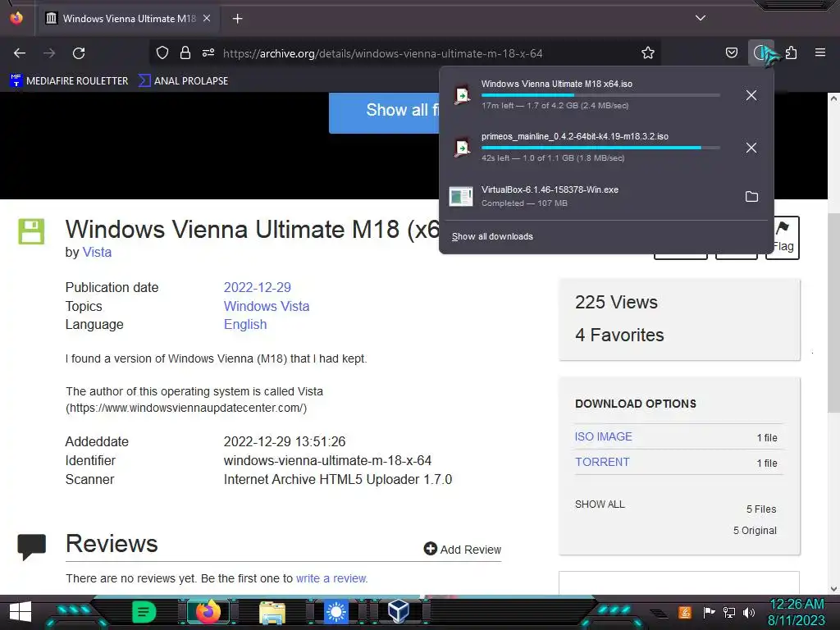
Task: Open site permissions icon in address bar
Action: [208, 52]
